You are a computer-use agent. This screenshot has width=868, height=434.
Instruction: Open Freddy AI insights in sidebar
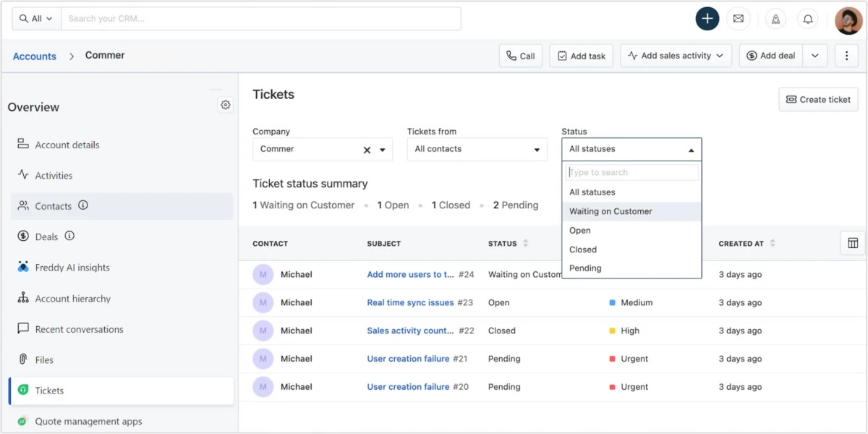coord(72,268)
